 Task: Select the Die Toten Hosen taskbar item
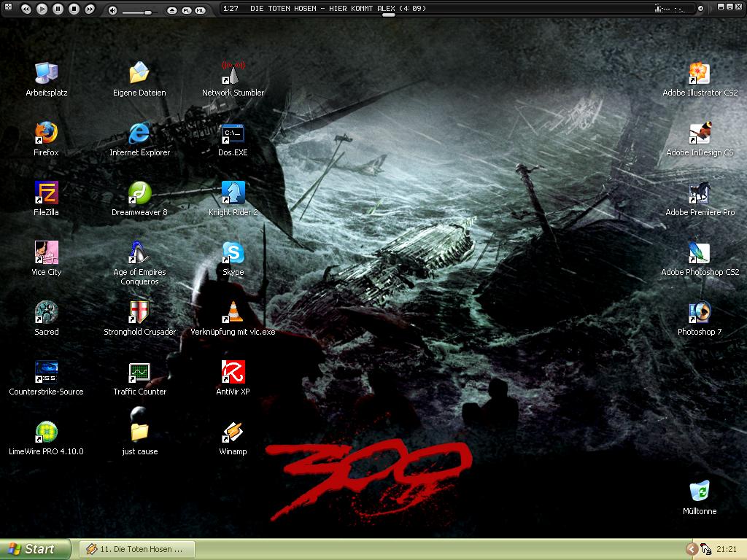click(136, 549)
